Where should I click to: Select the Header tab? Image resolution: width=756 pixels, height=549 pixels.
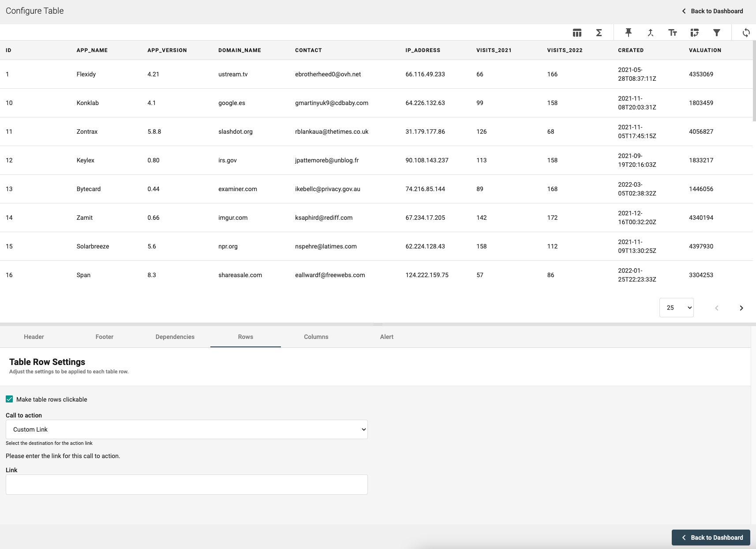pyautogui.click(x=34, y=337)
